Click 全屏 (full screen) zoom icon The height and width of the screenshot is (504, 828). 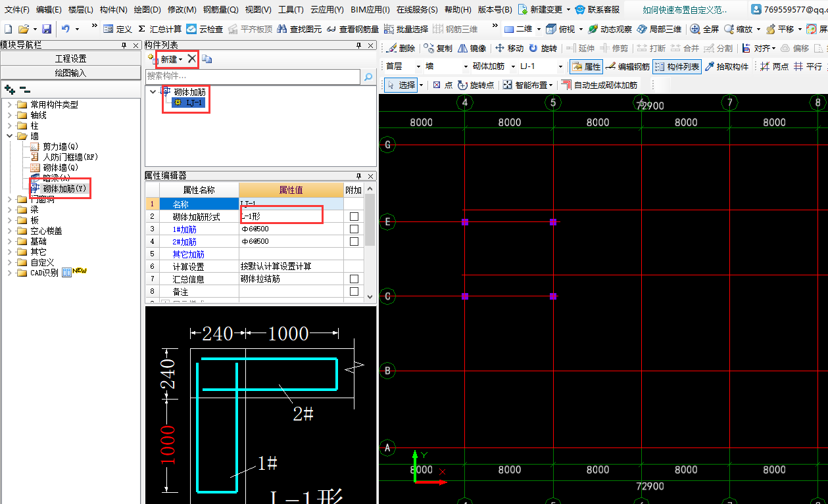pyautogui.click(x=704, y=30)
